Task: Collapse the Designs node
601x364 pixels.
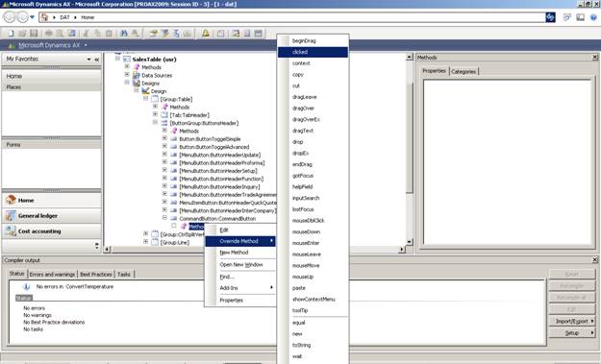Action: (x=127, y=83)
